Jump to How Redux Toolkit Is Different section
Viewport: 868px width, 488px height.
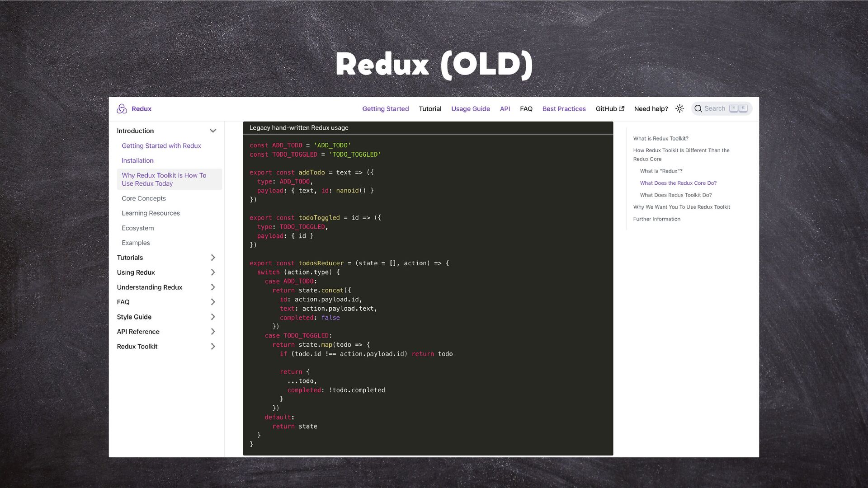[x=681, y=155]
